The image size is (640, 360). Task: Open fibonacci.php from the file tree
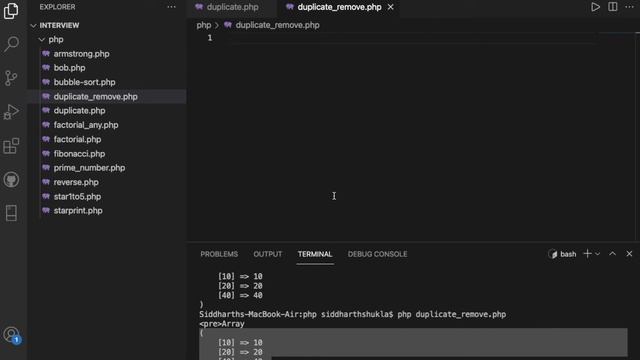(80, 153)
